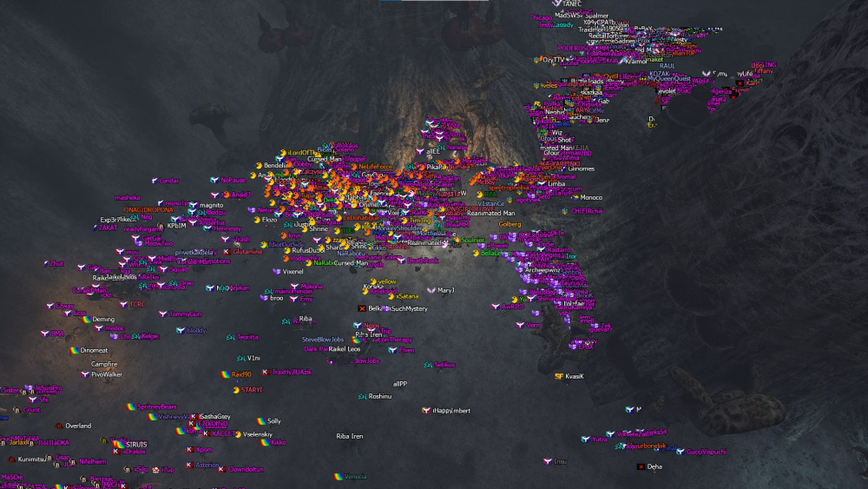Select player nameplate Vselenskiy

click(258, 434)
